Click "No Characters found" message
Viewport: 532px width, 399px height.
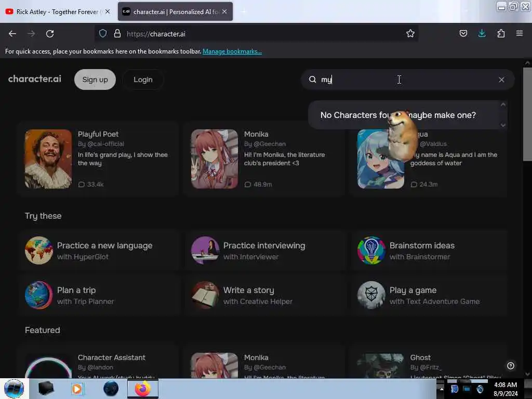398,115
